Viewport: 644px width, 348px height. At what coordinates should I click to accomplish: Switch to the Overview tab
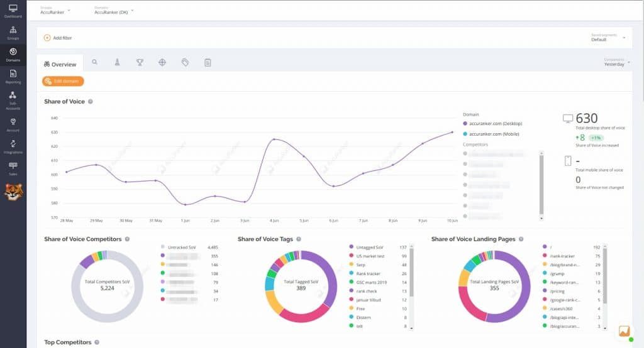(60, 64)
